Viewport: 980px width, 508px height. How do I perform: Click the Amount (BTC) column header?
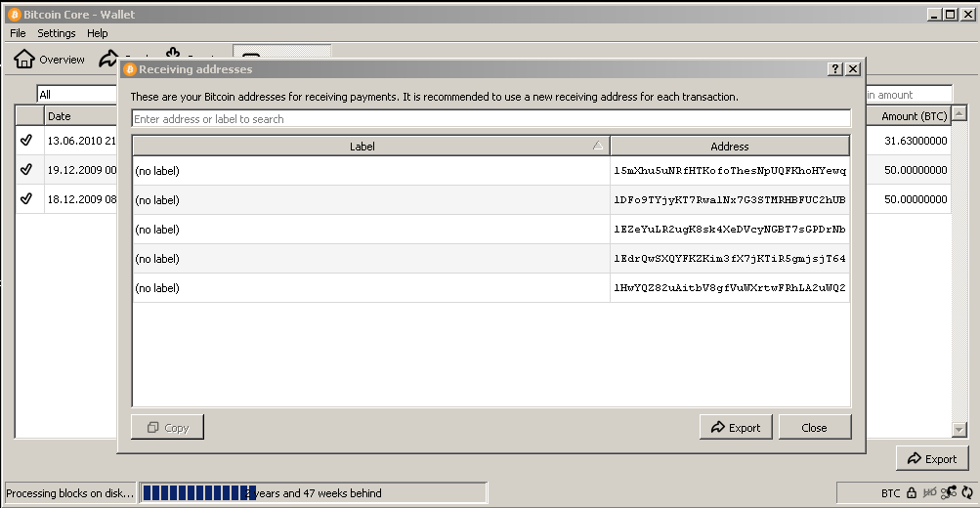[x=908, y=116]
